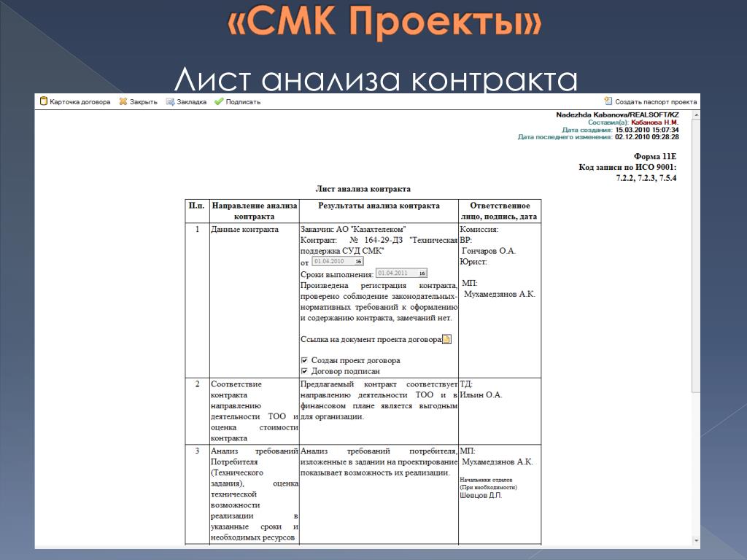This screenshot has height=560, width=747.
Task: Click the Создать паспорт проекта icon
Action: (608, 101)
